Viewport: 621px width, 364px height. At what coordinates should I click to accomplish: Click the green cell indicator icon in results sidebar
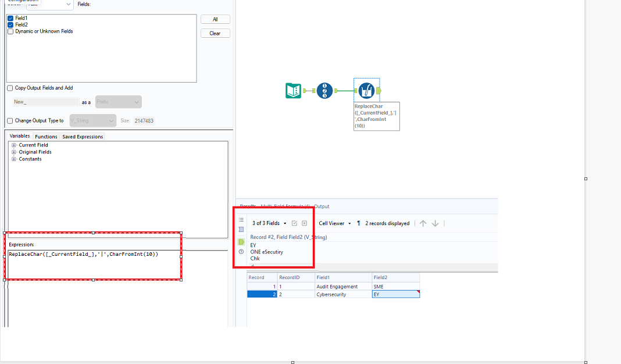(x=241, y=242)
